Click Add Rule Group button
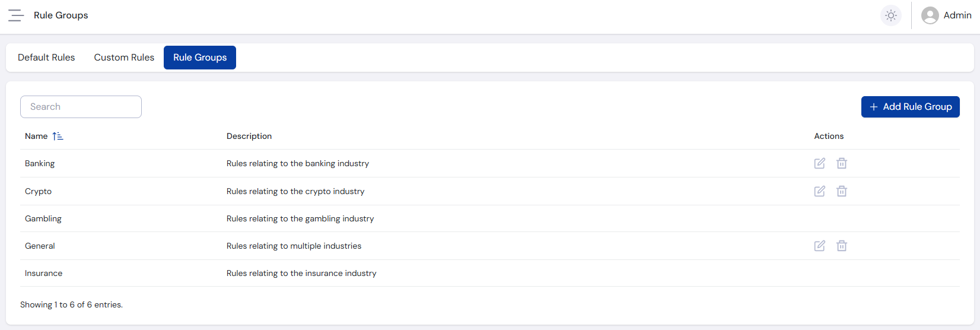 (910, 107)
